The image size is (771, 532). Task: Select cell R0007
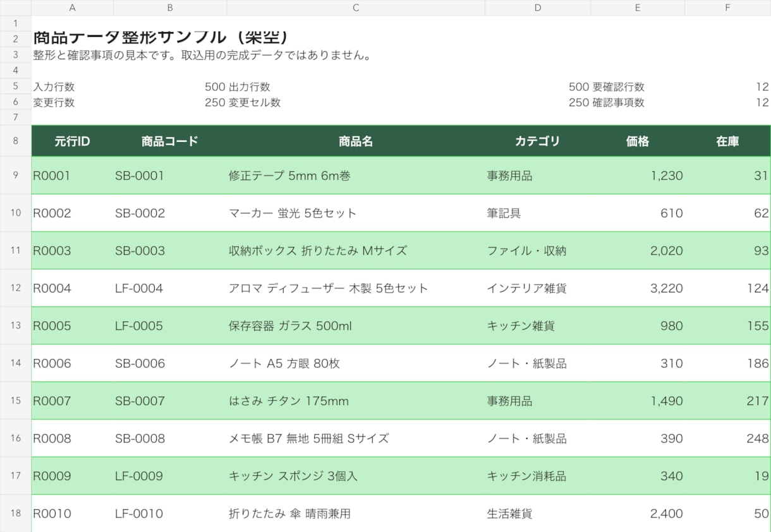tap(72, 401)
